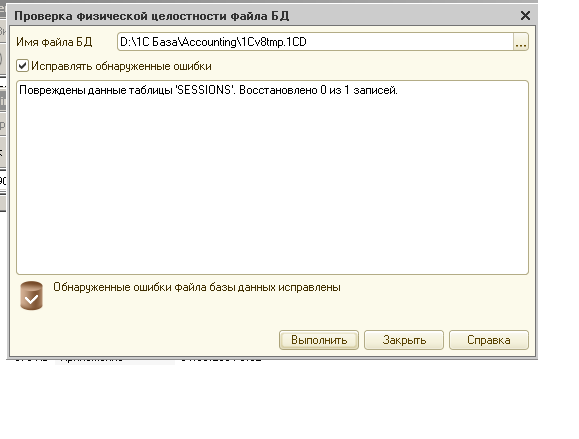Click the Выполнить button
Viewport: 579px width, 439px height.
pyautogui.click(x=319, y=340)
